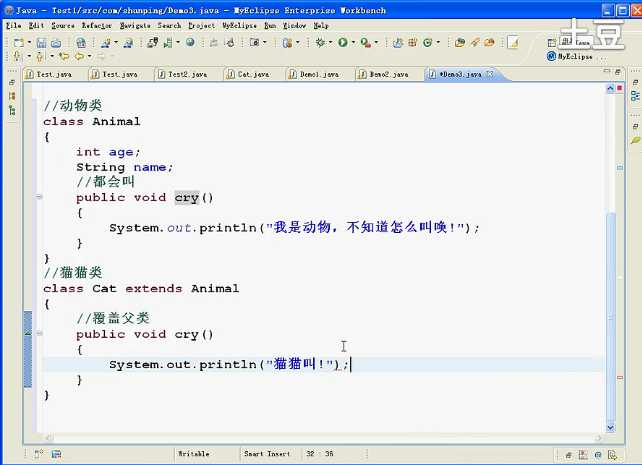
Task: Click the Back navigation arrow icon
Action: (79, 56)
